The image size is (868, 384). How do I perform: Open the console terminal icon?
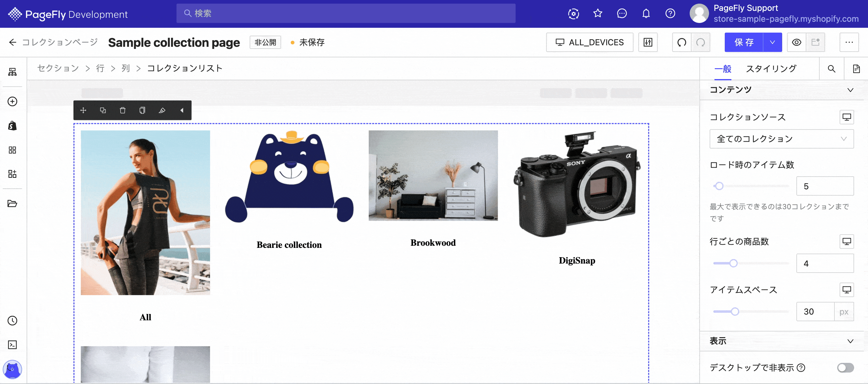[x=12, y=345]
